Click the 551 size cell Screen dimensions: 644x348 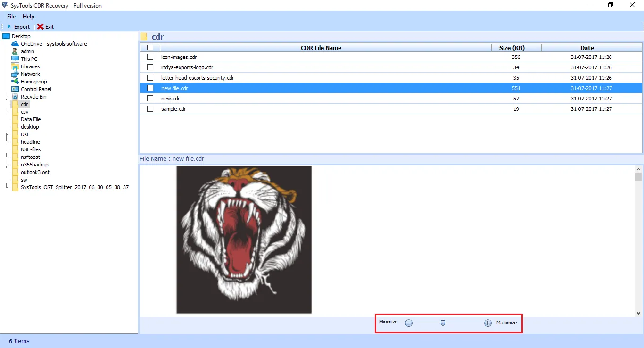(x=516, y=88)
